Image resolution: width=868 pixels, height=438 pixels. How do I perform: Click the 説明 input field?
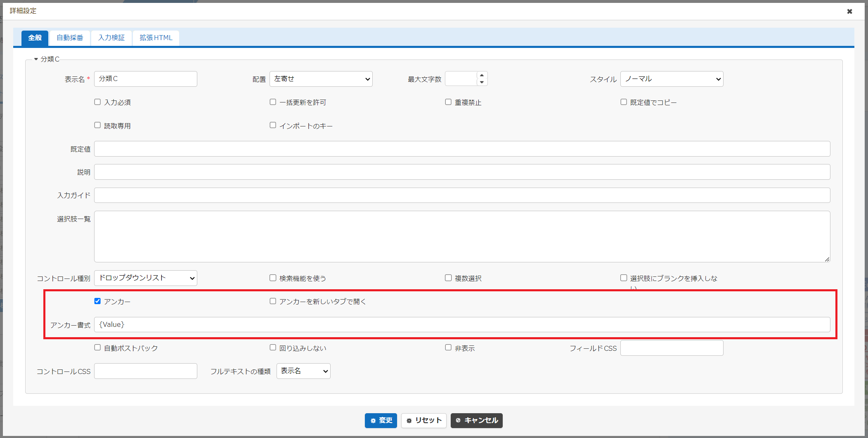point(462,172)
